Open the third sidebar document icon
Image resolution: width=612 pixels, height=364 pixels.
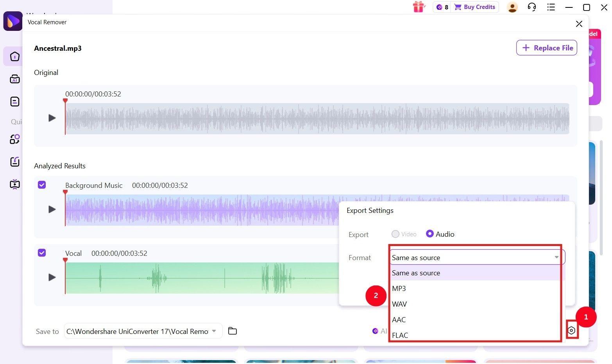pos(15,102)
